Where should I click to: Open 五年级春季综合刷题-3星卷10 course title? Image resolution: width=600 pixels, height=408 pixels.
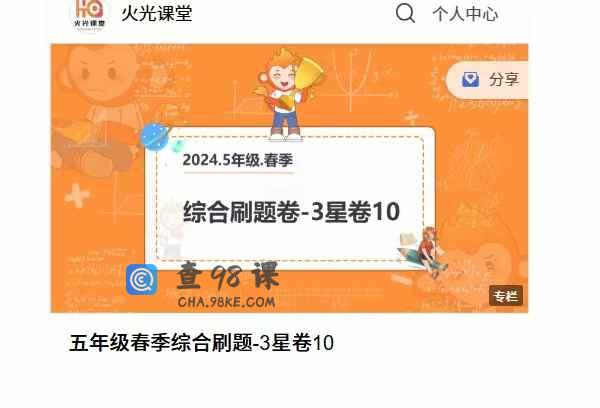coord(202,343)
